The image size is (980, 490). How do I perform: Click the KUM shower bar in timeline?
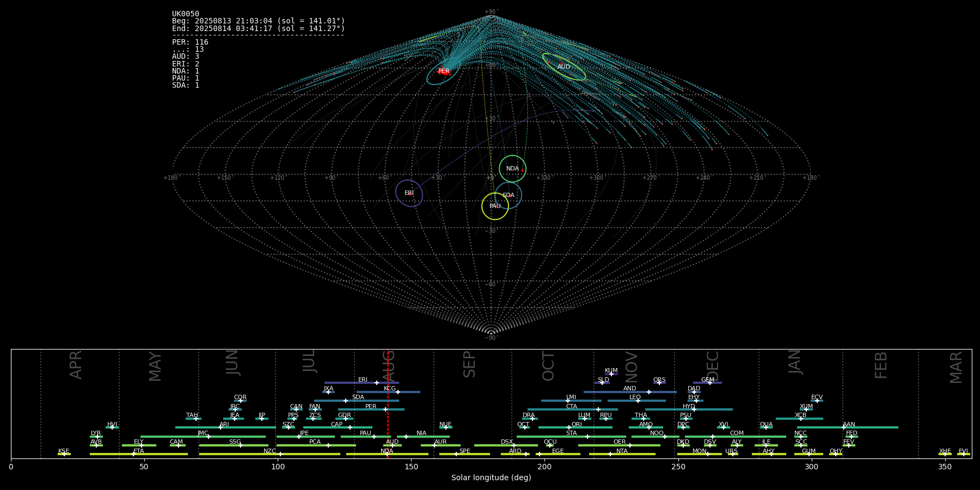(611, 374)
